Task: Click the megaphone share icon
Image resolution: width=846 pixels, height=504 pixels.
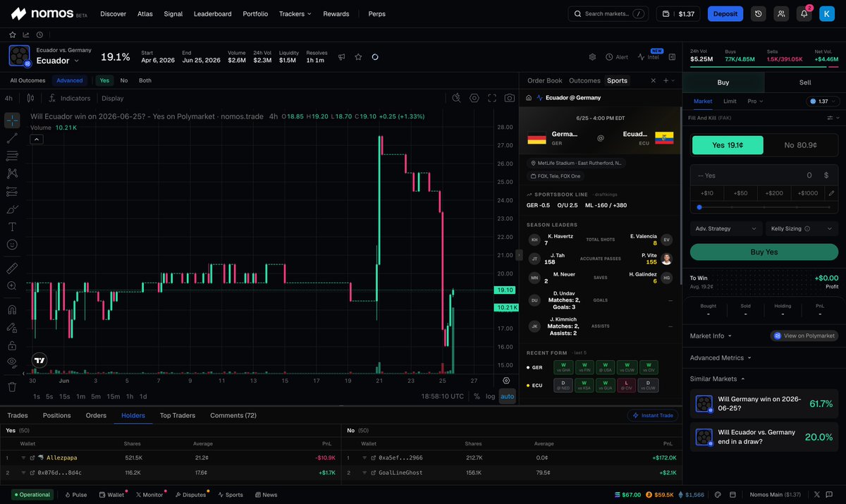Action: [x=341, y=57]
